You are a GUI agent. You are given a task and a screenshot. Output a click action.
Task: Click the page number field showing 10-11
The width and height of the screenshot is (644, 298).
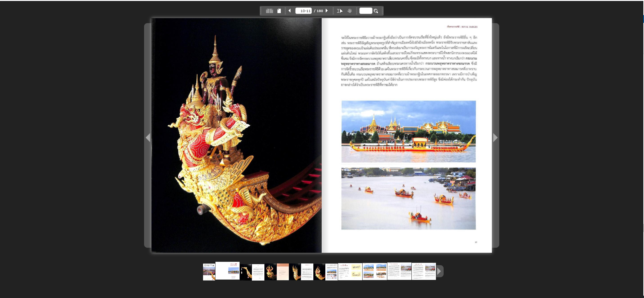point(304,11)
